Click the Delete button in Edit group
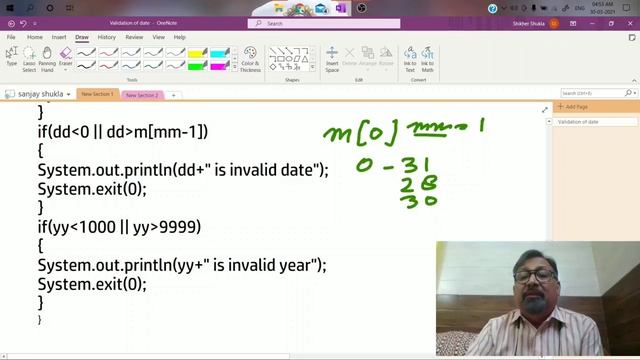 (349, 56)
